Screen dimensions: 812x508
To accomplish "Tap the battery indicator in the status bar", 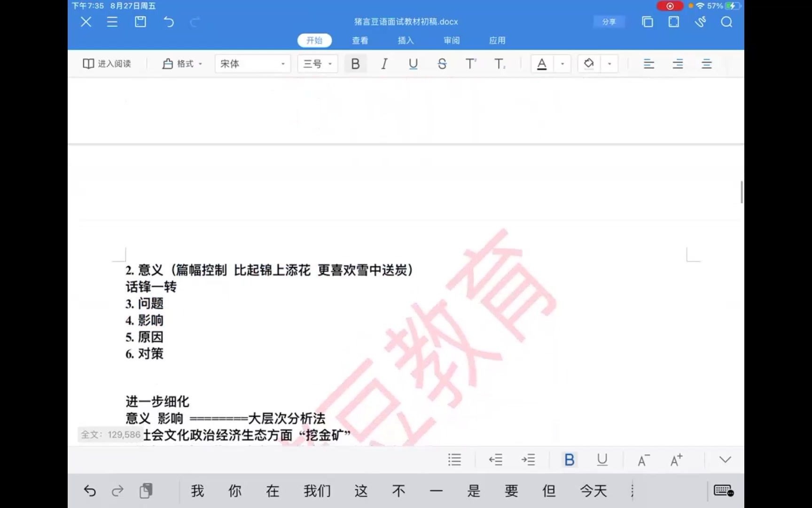I will coord(732,6).
